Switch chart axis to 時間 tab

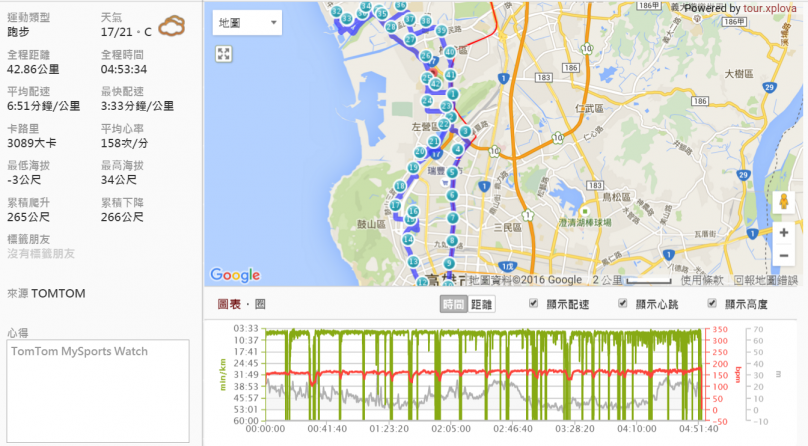(453, 304)
